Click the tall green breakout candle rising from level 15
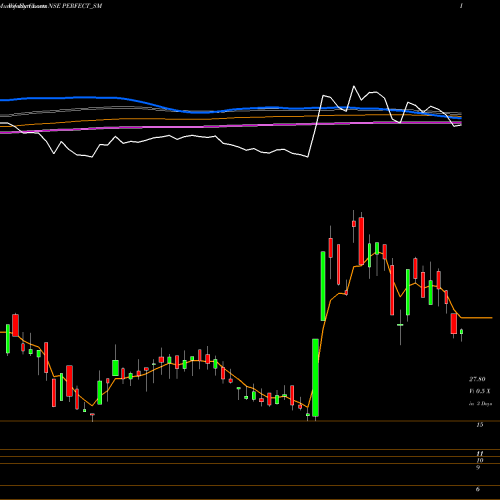 (315, 378)
